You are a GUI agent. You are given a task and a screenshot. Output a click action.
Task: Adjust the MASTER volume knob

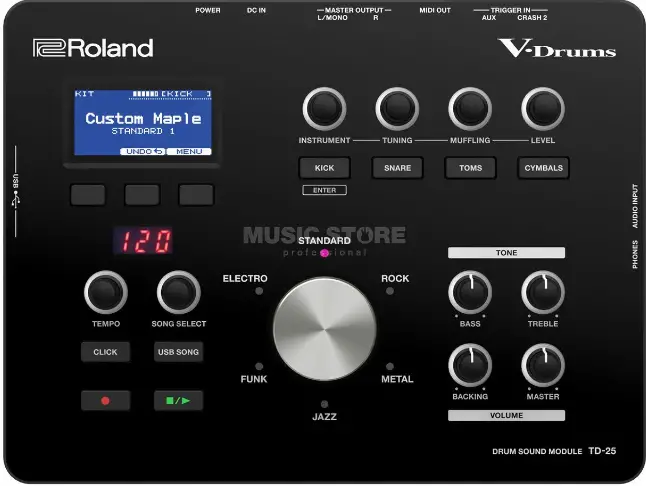coord(543,365)
